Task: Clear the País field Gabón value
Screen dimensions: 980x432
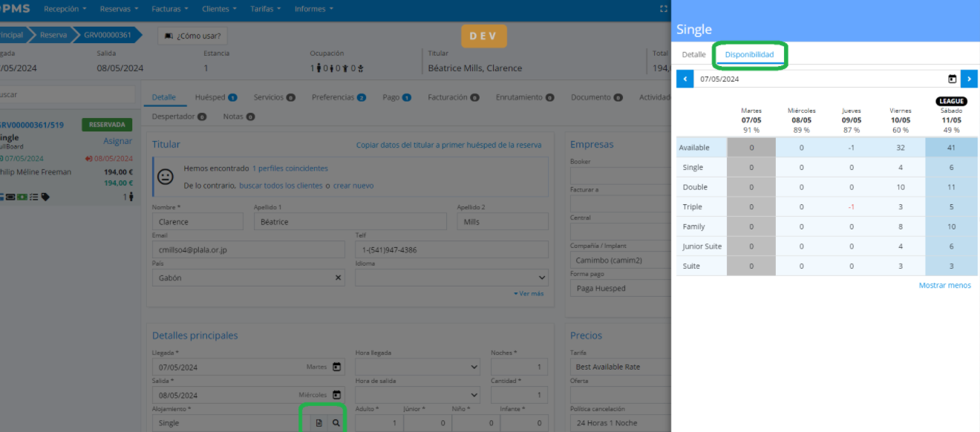Action: click(x=338, y=278)
